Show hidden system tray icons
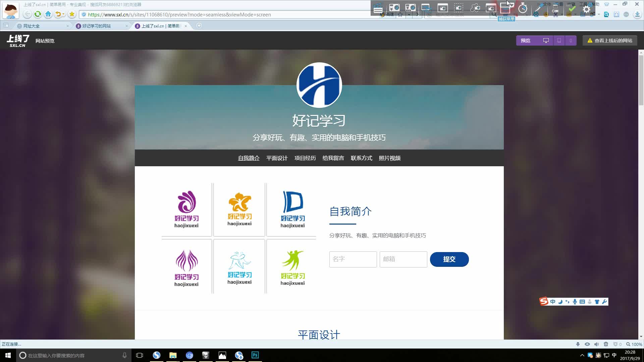The height and width of the screenshot is (362, 644). coord(582,355)
